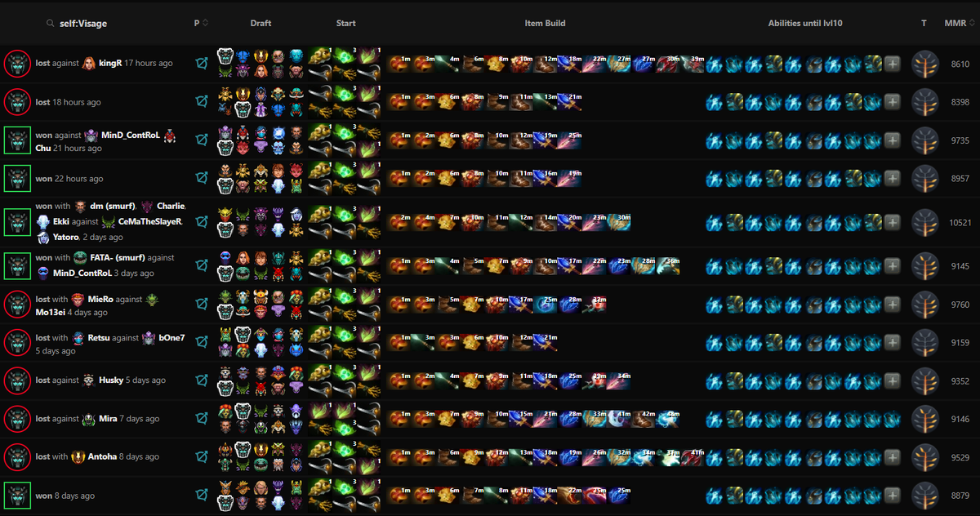
Task: Click talent tree icon in 8610 MMR row
Action: [924, 64]
